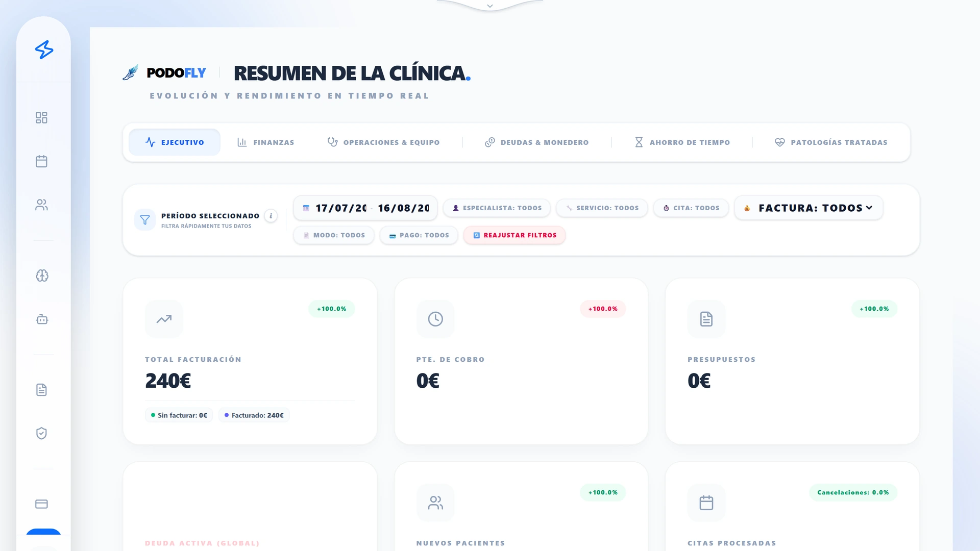Open the Especialista: Todos filter
This screenshot has height=551, width=980.
497,208
